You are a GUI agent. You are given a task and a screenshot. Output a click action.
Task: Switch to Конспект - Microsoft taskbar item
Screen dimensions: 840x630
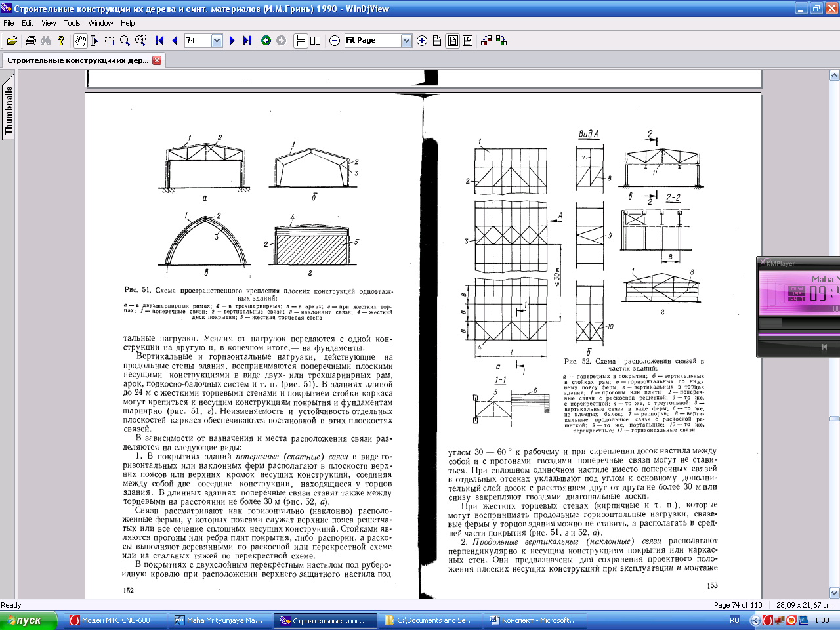click(535, 620)
